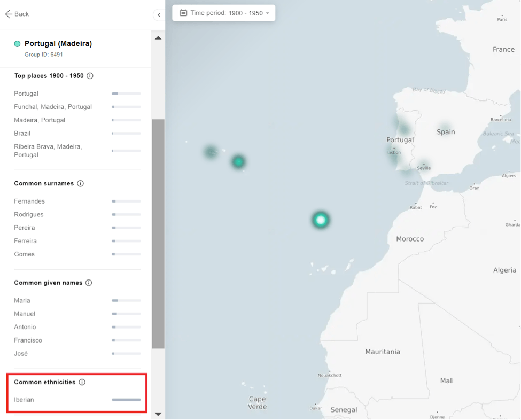Screen dimensions: 521x420
Task: Click the Seville label on the map
Action: pyautogui.click(x=424, y=168)
